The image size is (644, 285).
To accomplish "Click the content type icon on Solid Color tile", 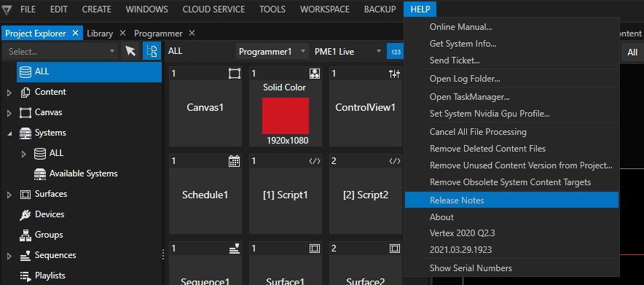I will [315, 74].
